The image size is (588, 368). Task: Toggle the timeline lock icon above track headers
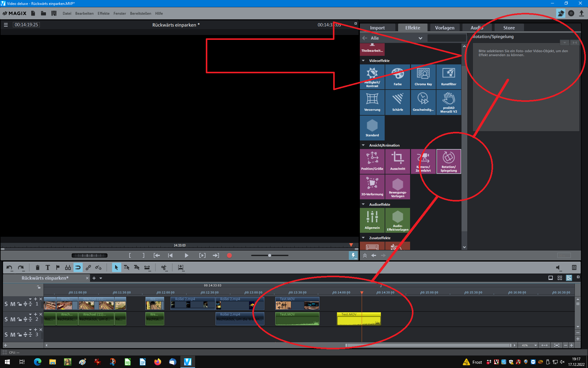pyautogui.click(x=39, y=287)
